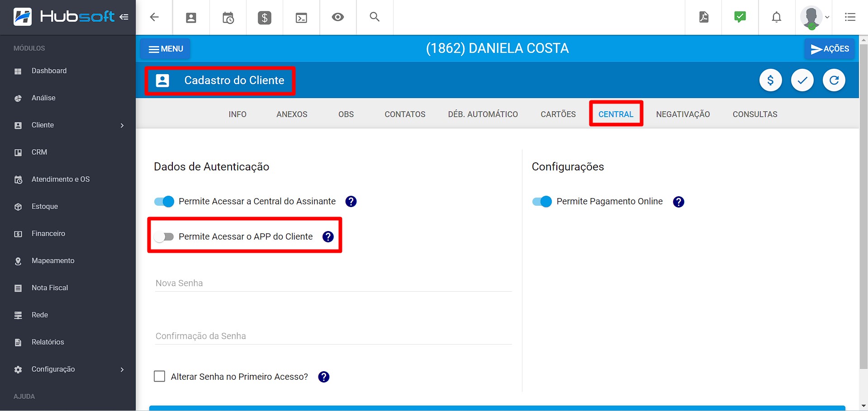Open Mapeamento module in sidebar
868x411 pixels.
68,261
